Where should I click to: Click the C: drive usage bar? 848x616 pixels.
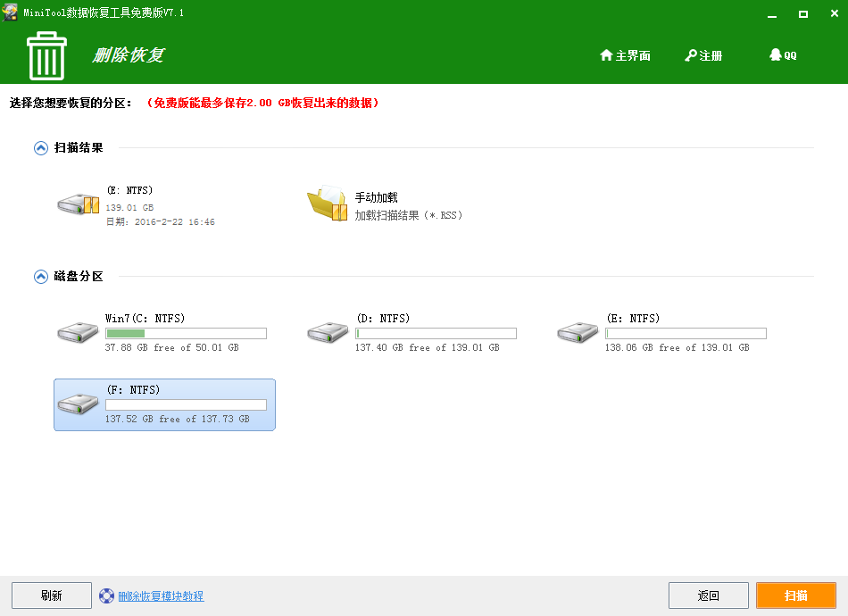click(186, 333)
